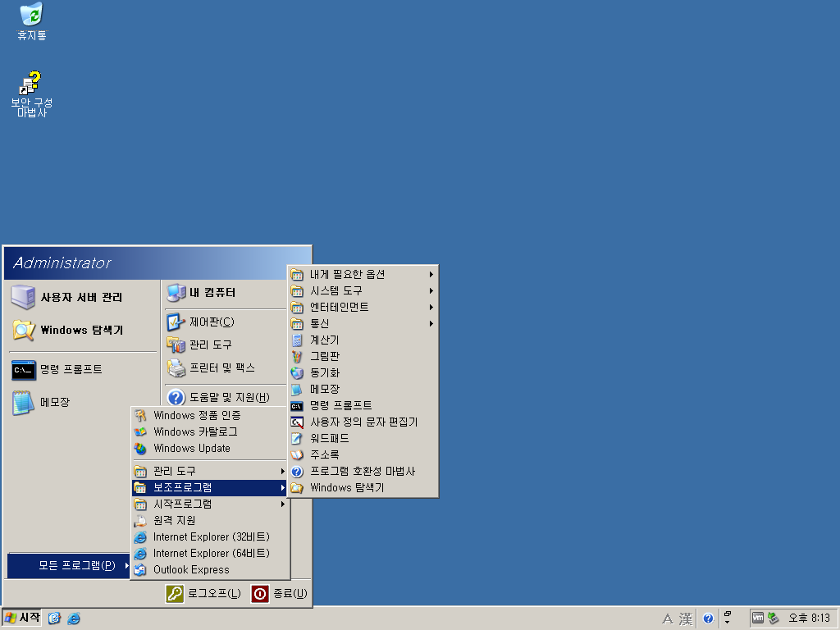Click the 워드패드 icon
The width and height of the screenshot is (840, 630).
click(297, 438)
